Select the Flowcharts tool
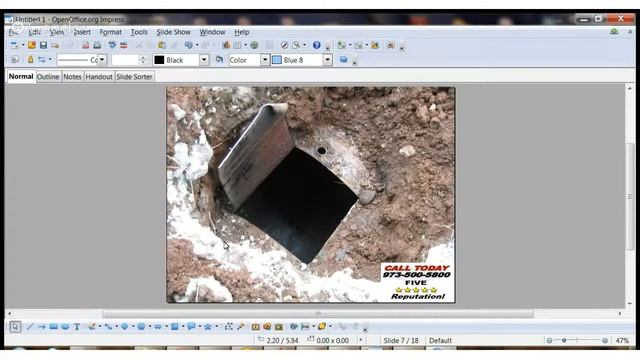 [174, 327]
